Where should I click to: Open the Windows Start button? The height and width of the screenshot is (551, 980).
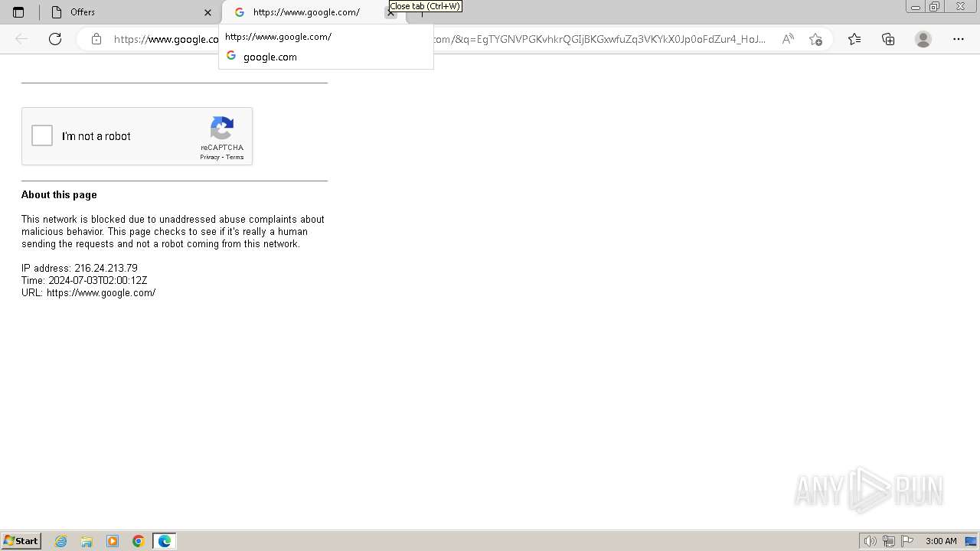pyautogui.click(x=21, y=540)
